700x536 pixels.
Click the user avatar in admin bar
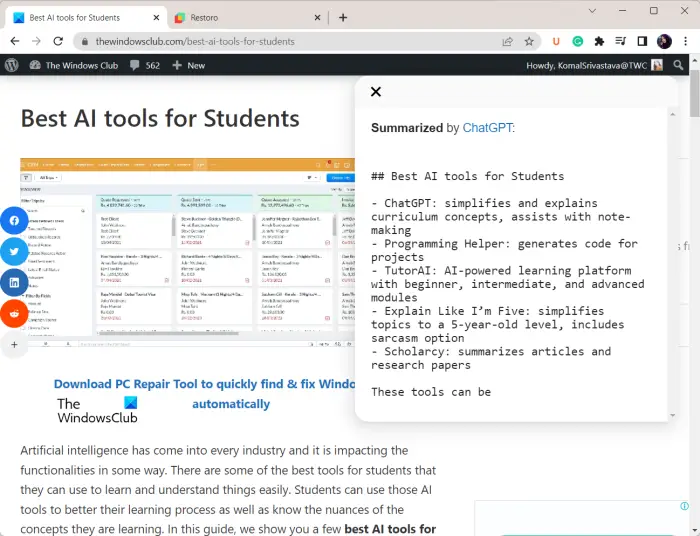[657, 65]
